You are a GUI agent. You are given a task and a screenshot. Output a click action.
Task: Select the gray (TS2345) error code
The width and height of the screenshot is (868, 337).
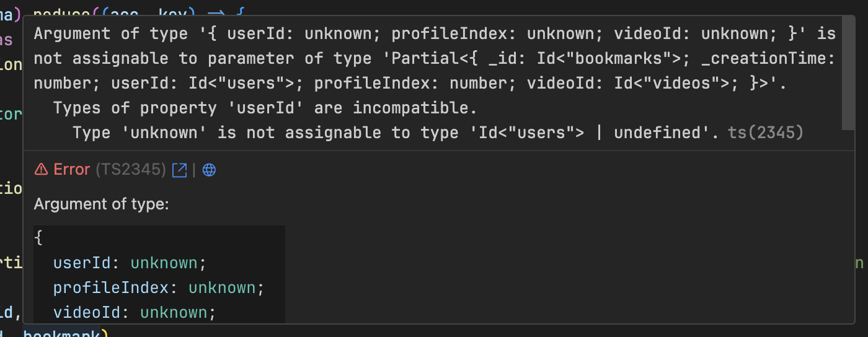coord(131,170)
